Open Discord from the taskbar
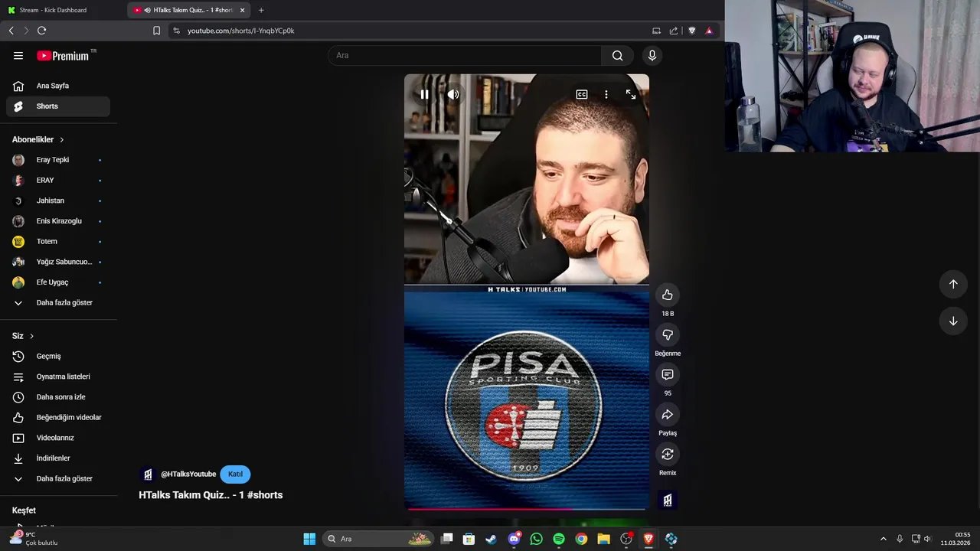This screenshot has height=551, width=980. click(x=514, y=539)
